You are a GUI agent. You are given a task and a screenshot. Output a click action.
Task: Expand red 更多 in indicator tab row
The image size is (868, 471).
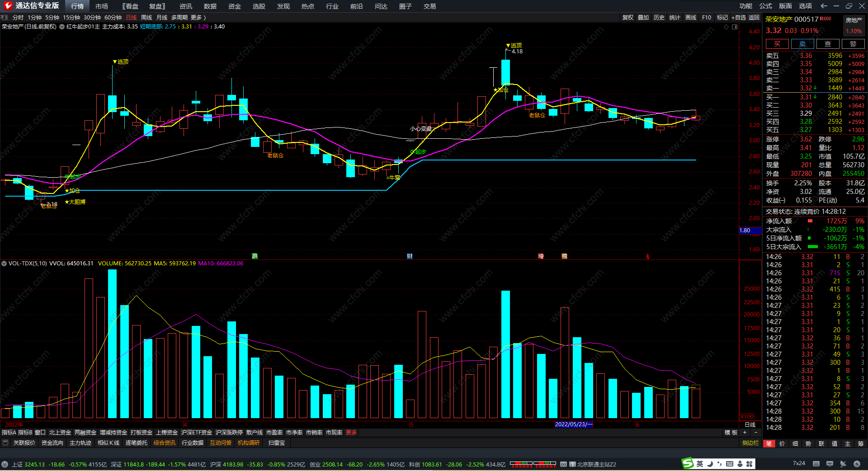point(351,433)
